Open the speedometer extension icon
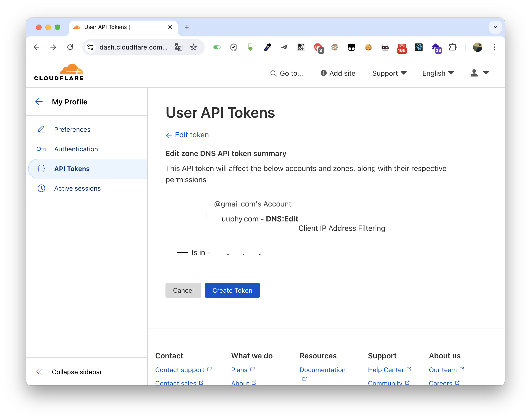Viewport: 531px width, 420px height. coord(233,47)
